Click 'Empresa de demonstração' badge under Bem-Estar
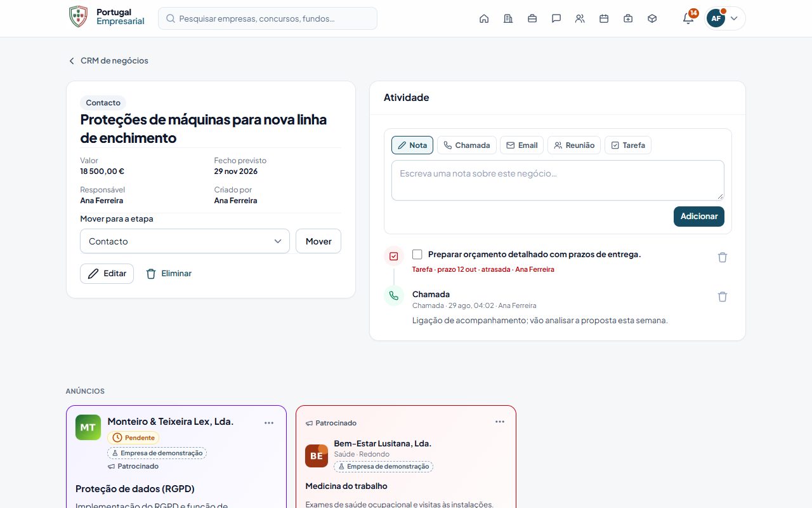Screen dimensions: 812x508 click(x=383, y=467)
